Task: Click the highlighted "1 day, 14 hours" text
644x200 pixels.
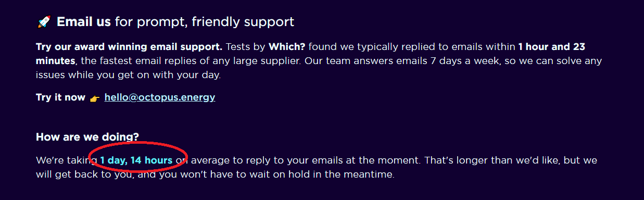Action: 136,160
